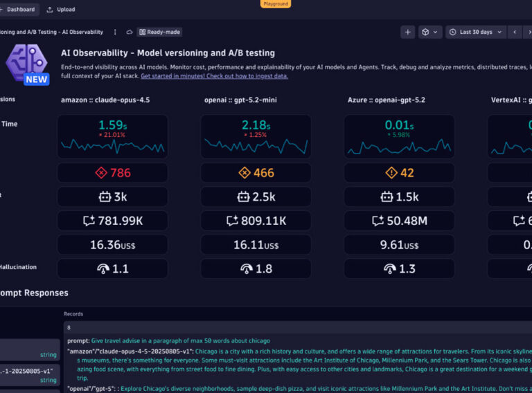Go to previous timeframe with left chevron
532x393 pixels.
pos(515,32)
